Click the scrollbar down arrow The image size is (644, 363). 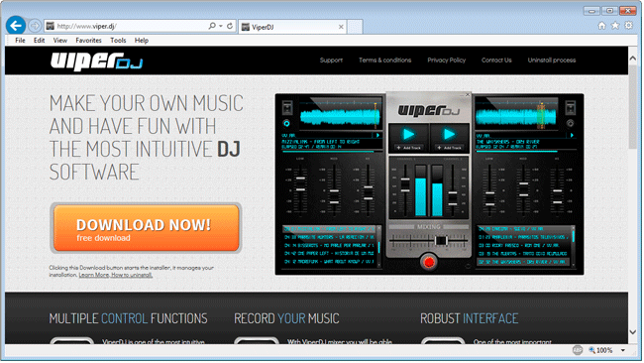633,331
